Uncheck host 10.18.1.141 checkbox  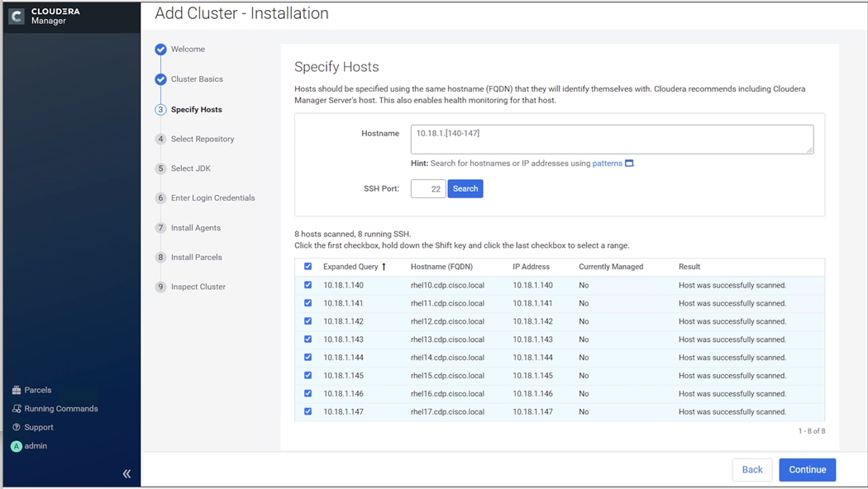[308, 303]
